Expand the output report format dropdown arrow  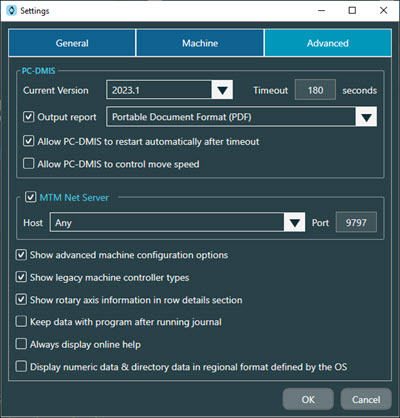366,117
